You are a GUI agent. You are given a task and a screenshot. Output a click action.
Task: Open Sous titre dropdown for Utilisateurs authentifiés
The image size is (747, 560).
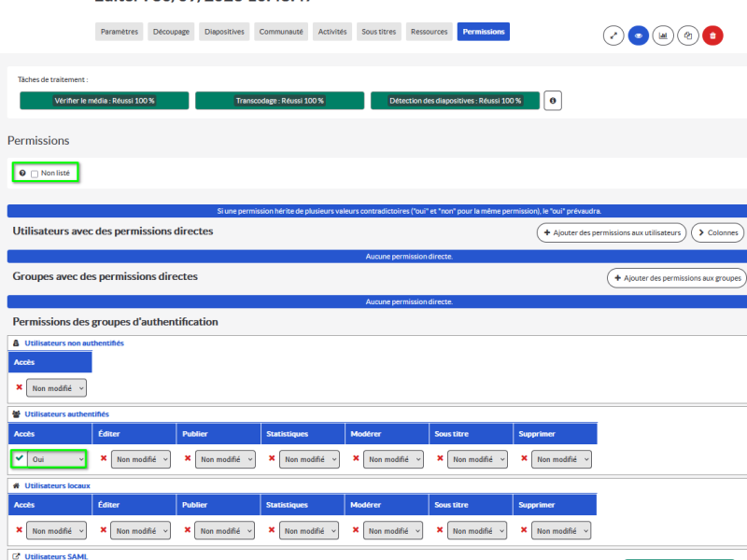pos(477,459)
